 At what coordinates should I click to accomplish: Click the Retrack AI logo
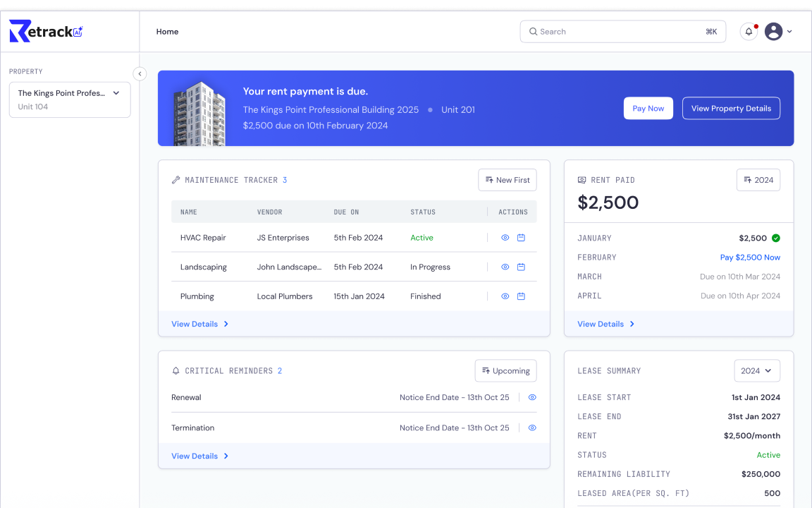coord(46,31)
